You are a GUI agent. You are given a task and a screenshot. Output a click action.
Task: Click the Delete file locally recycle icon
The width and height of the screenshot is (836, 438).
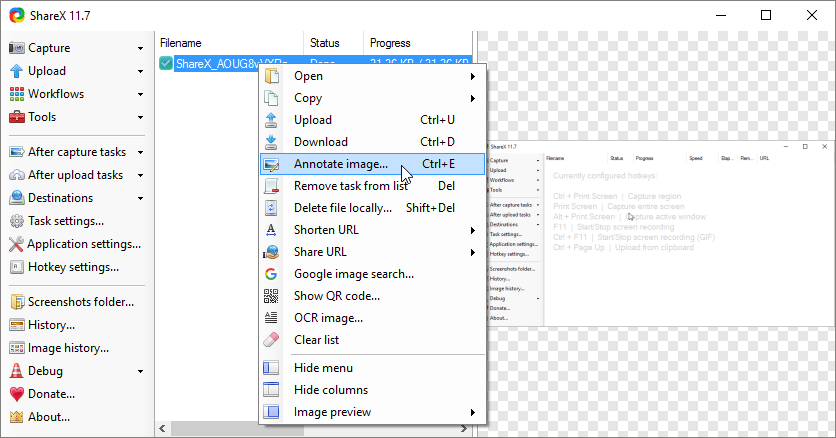[271, 208]
